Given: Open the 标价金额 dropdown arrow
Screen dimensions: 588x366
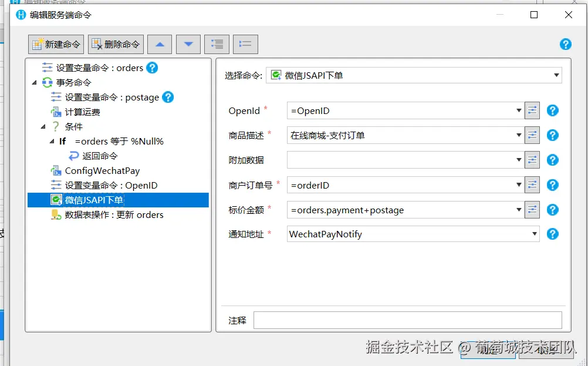Looking at the screenshot, I should pyautogui.click(x=519, y=210).
